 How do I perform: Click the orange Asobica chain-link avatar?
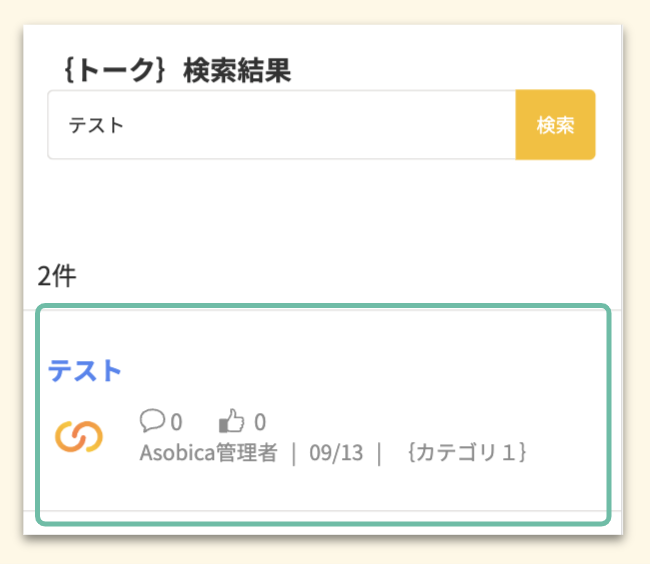pyautogui.click(x=79, y=436)
